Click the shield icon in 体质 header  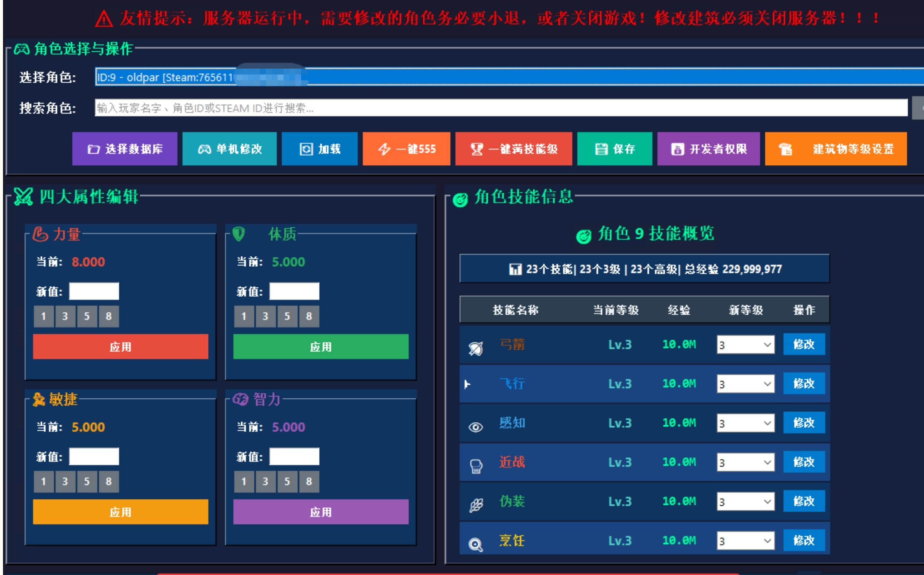[x=238, y=234]
